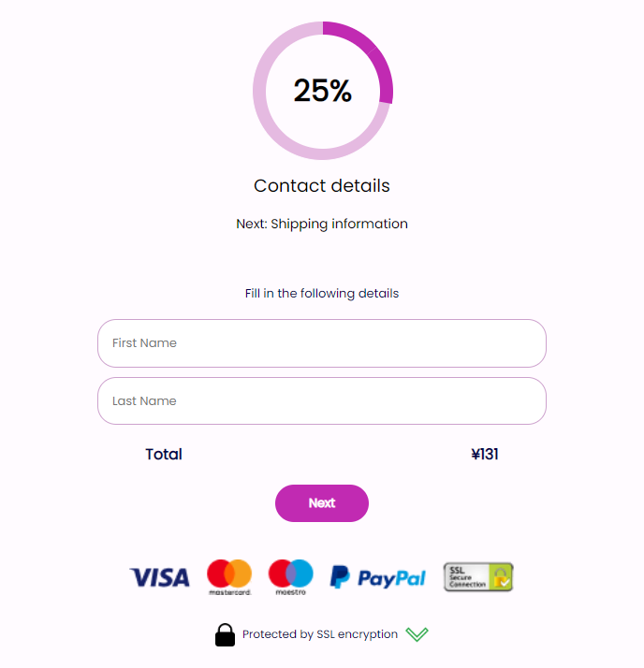Click the purple Next button

point(322,503)
